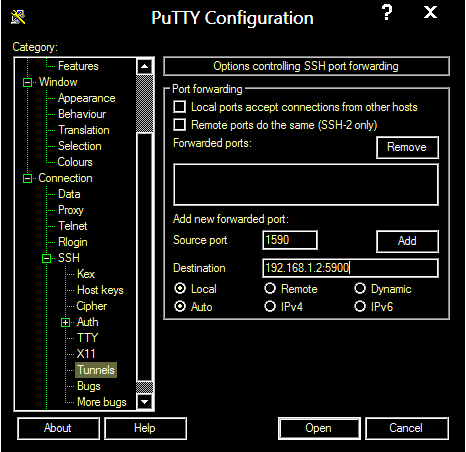Viewport: 466px width, 452px height.
Task: Click the About button
Action: pyautogui.click(x=58, y=428)
